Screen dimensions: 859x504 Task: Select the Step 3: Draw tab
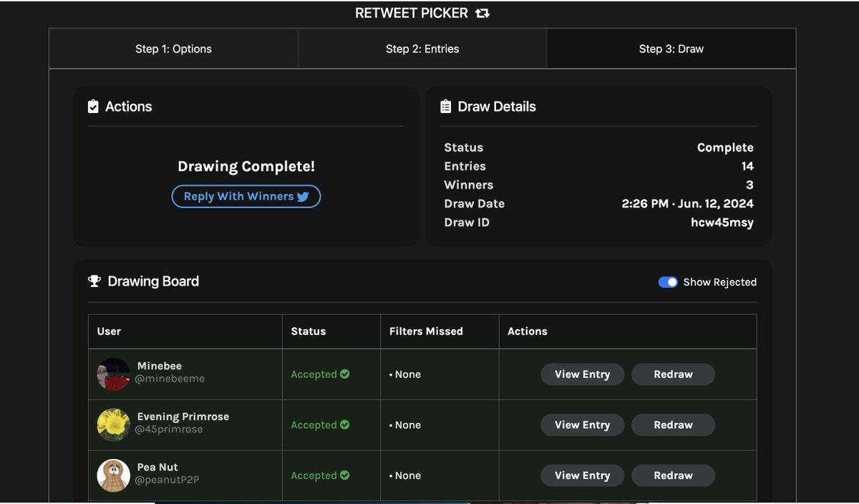[671, 49]
